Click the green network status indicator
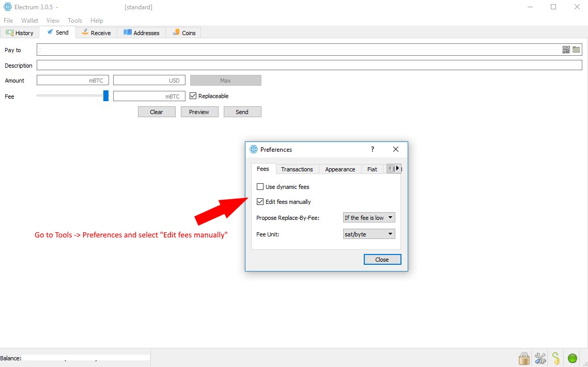Viewport: 588px width, 367px height. (572, 358)
